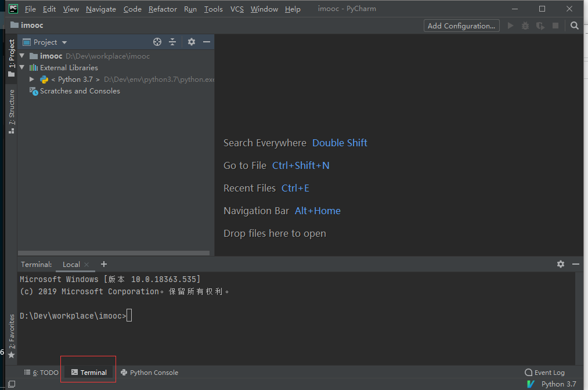Click the locate/scroll-from-source target icon

(157, 42)
